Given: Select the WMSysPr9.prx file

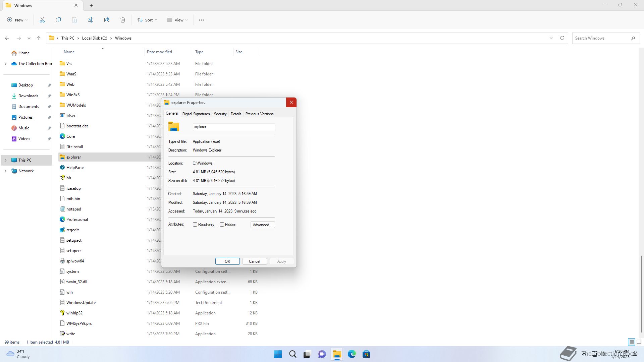Looking at the screenshot, I should (79, 323).
